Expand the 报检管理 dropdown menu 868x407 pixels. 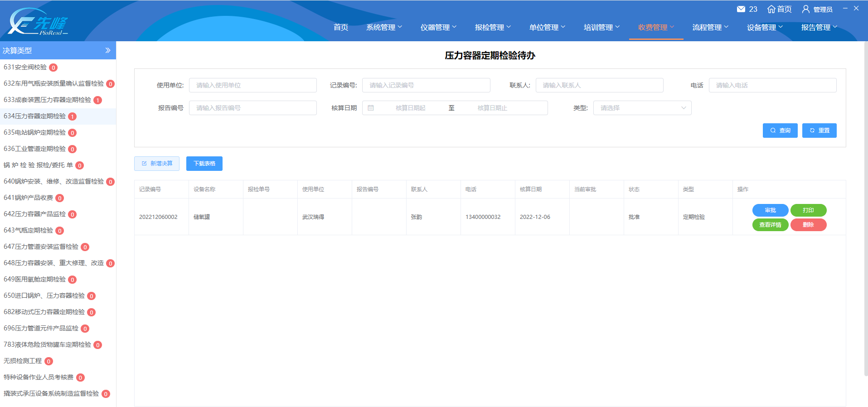[x=493, y=27]
